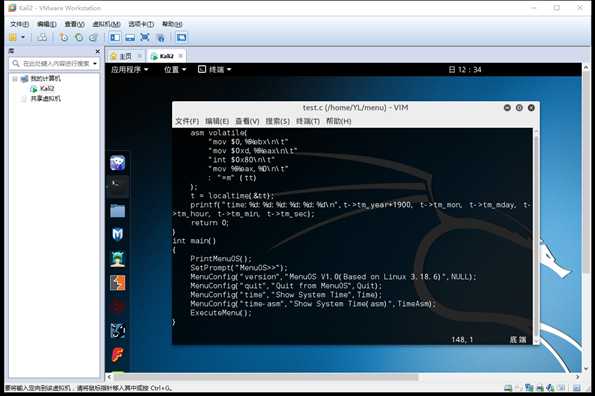Open the VMware 虚拟机(M) menu
The width and height of the screenshot is (595, 396).
pyautogui.click(x=106, y=24)
